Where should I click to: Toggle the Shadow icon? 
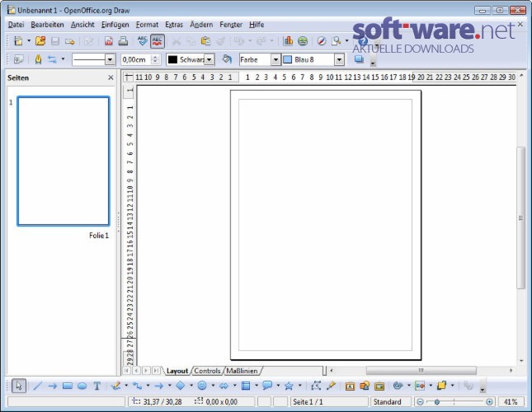(x=359, y=59)
